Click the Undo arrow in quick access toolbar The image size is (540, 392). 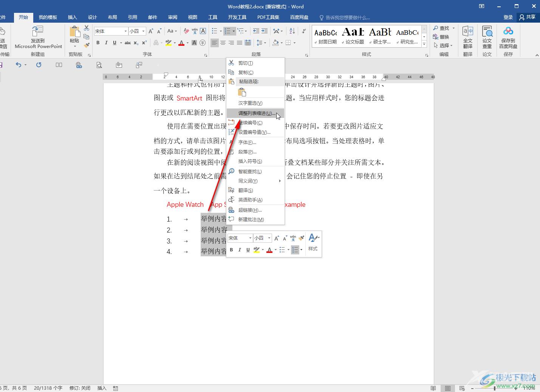(x=19, y=65)
